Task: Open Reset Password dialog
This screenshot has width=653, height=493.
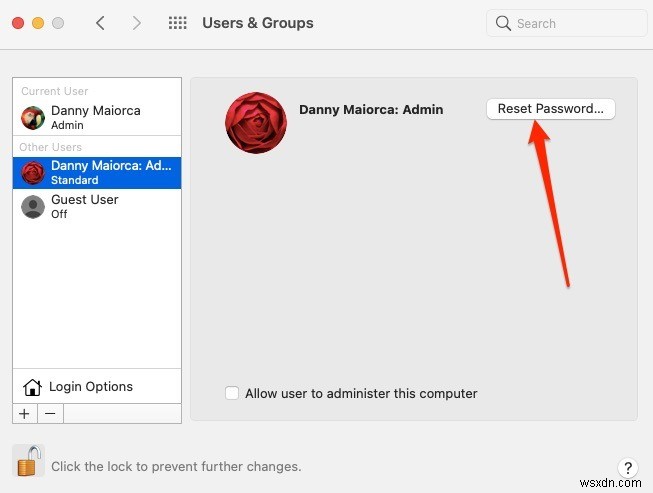Action: [x=551, y=109]
